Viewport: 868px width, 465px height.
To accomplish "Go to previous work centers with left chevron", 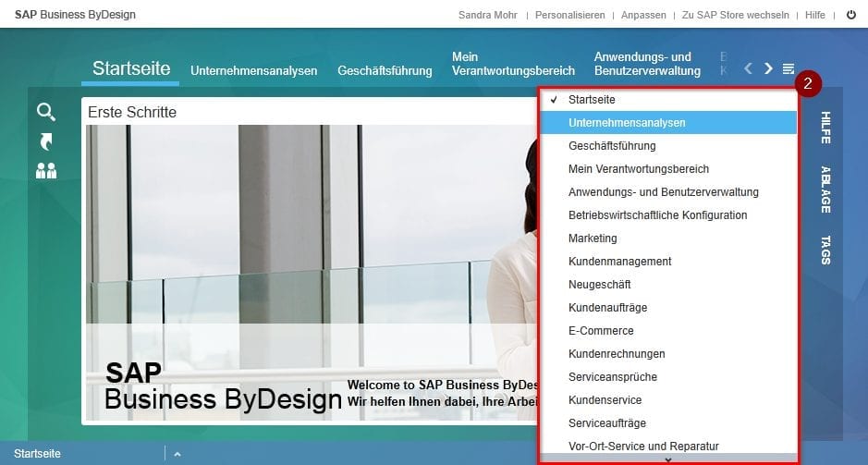I will [748, 68].
